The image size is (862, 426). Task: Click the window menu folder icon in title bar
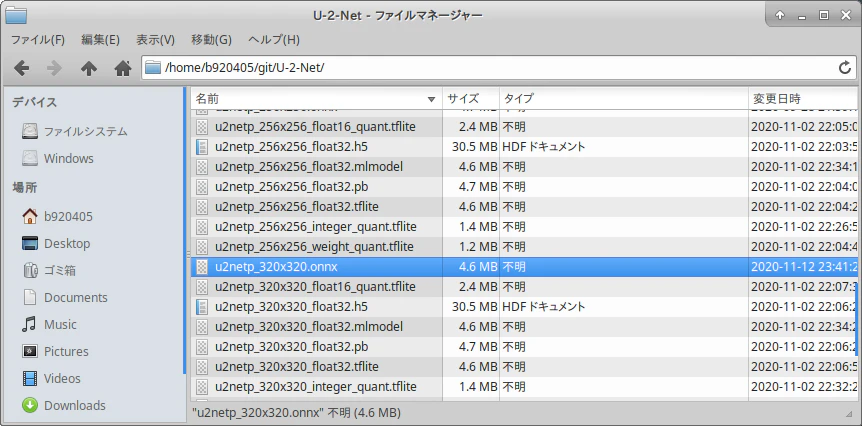16,15
